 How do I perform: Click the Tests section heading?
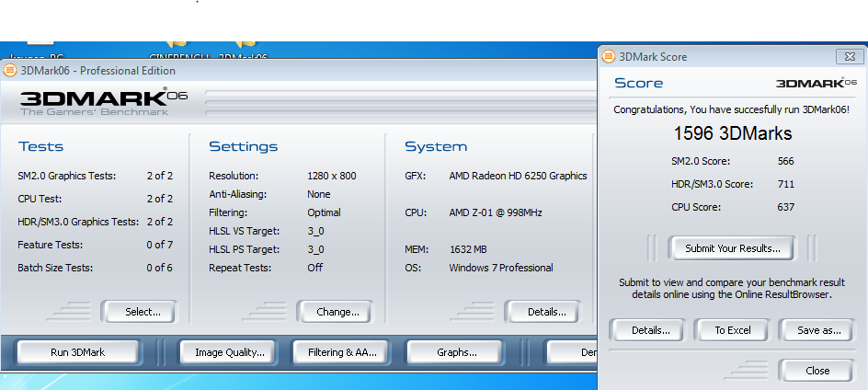click(41, 146)
